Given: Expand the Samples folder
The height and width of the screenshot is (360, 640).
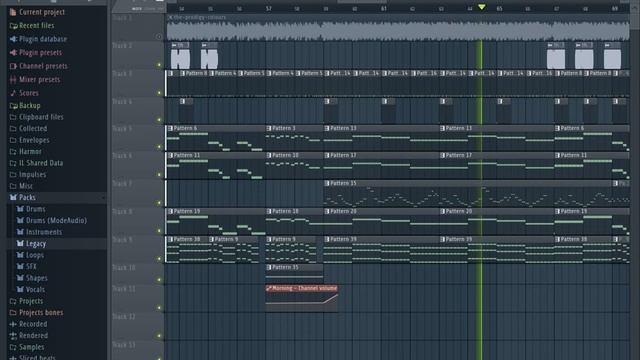Looking at the screenshot, I should click(x=13, y=347).
